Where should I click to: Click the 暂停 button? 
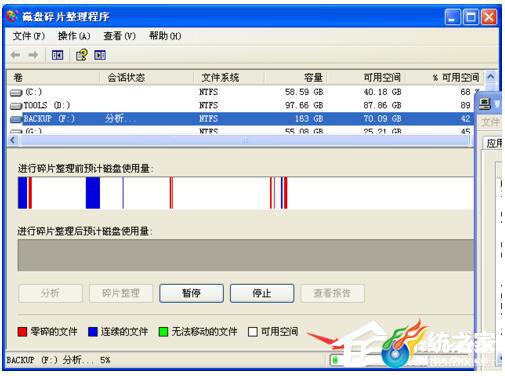(x=191, y=293)
